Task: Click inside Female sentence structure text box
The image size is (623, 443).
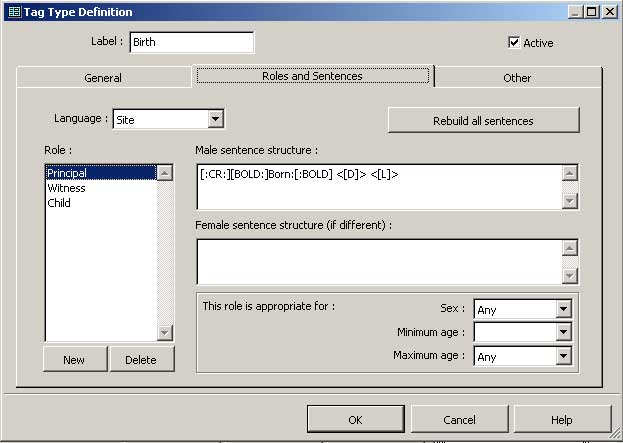Action: [379, 262]
